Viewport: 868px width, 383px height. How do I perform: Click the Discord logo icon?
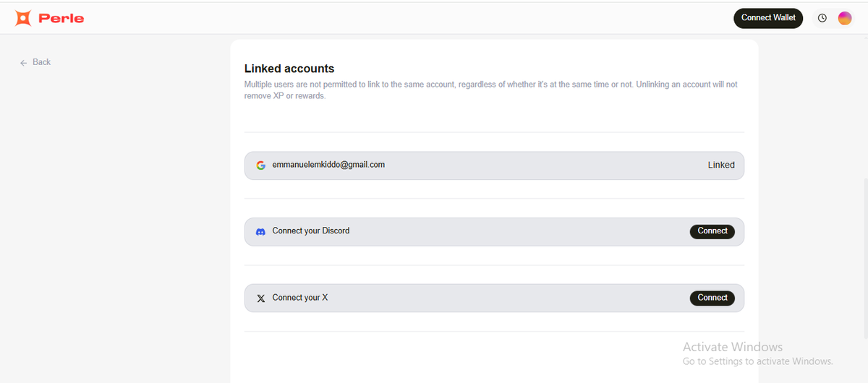coord(261,231)
